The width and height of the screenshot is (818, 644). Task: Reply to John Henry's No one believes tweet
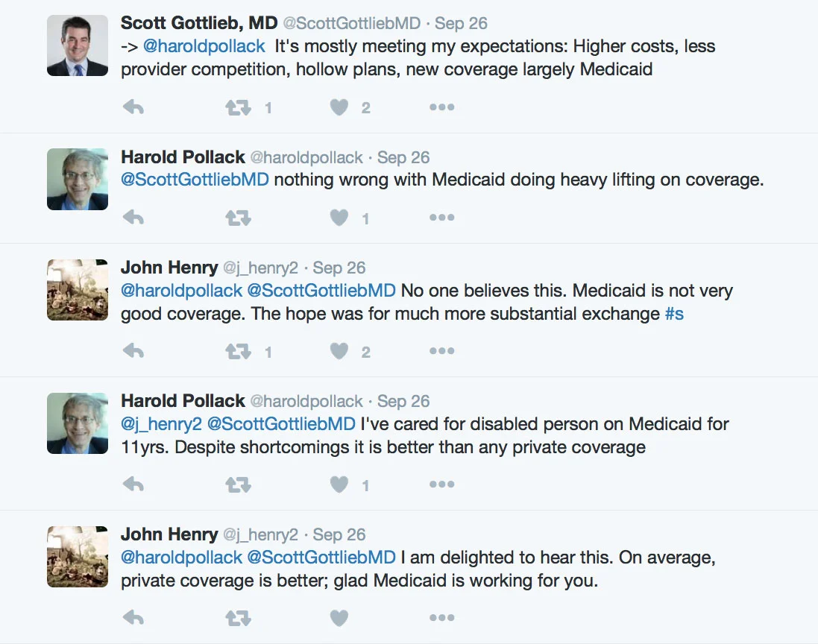[133, 351]
